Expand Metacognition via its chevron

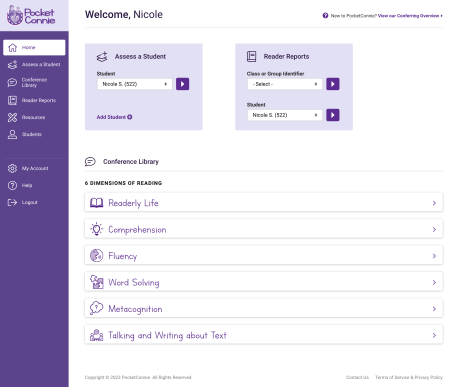(x=434, y=309)
